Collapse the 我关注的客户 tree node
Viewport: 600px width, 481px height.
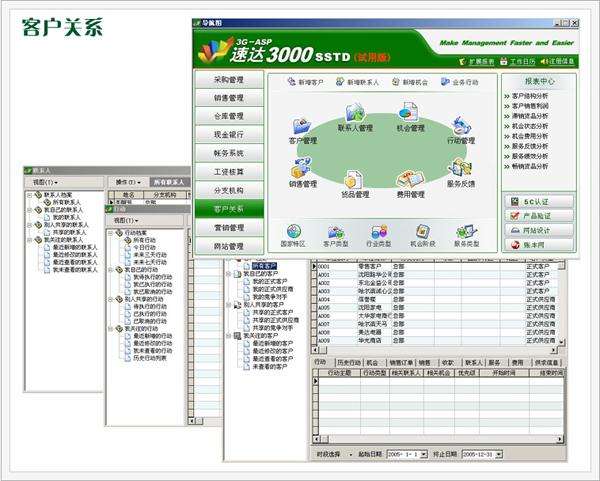coord(229,336)
